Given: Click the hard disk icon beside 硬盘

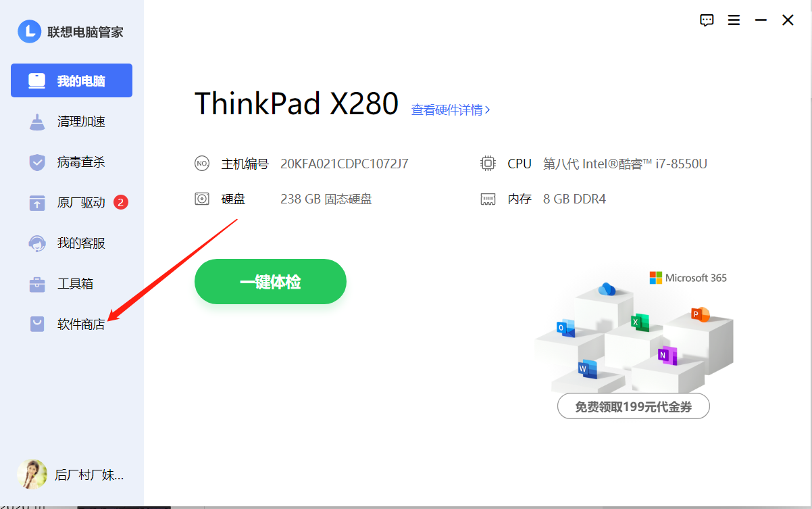Looking at the screenshot, I should pos(202,199).
